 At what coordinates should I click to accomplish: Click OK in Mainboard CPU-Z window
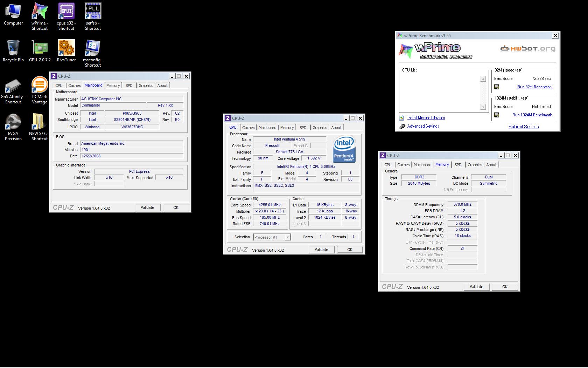(176, 207)
